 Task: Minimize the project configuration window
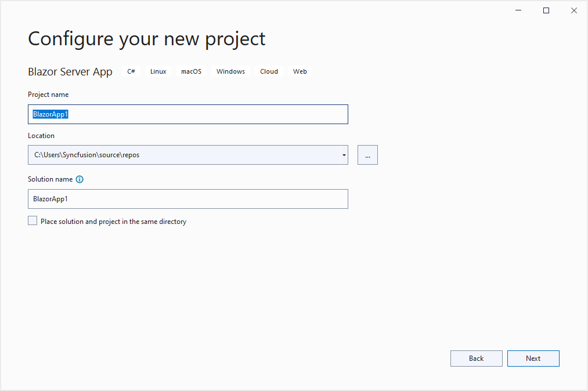pyautogui.click(x=518, y=10)
